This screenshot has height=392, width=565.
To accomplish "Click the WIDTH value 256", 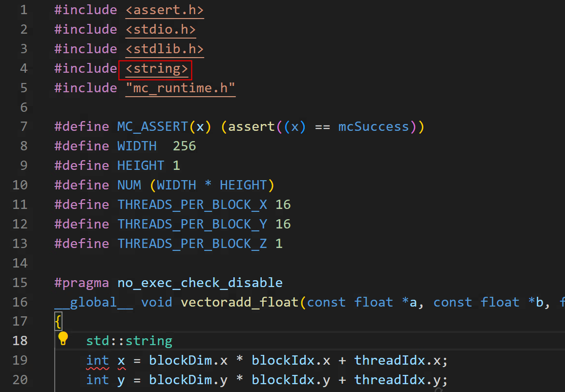I will coord(184,146).
